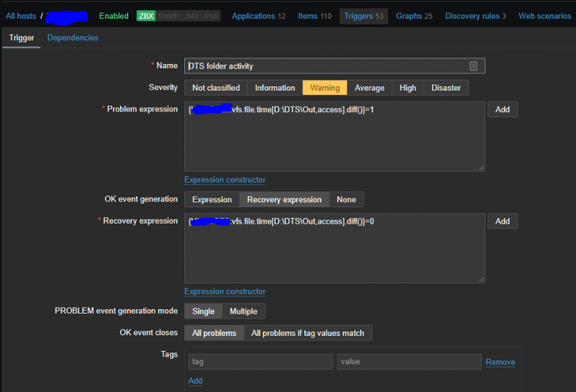This screenshot has width=576, height=392.
Task: Select All problems if tag values match
Action: pos(308,333)
